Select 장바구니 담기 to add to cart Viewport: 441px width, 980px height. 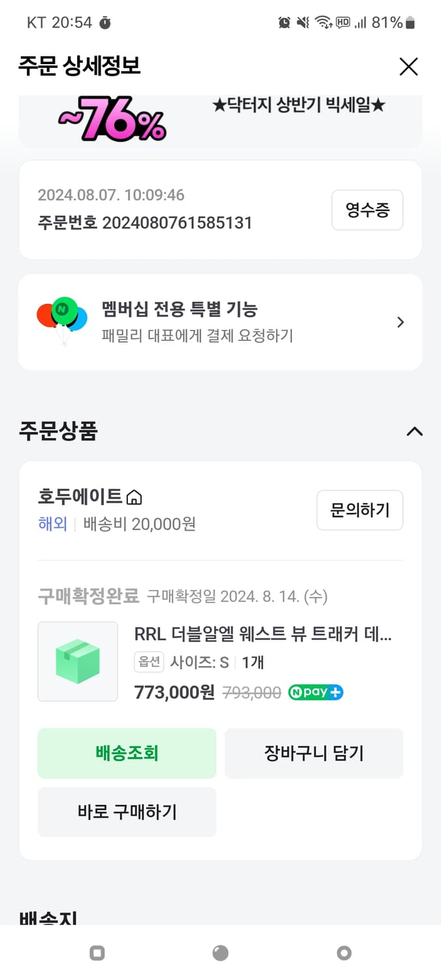click(x=314, y=753)
